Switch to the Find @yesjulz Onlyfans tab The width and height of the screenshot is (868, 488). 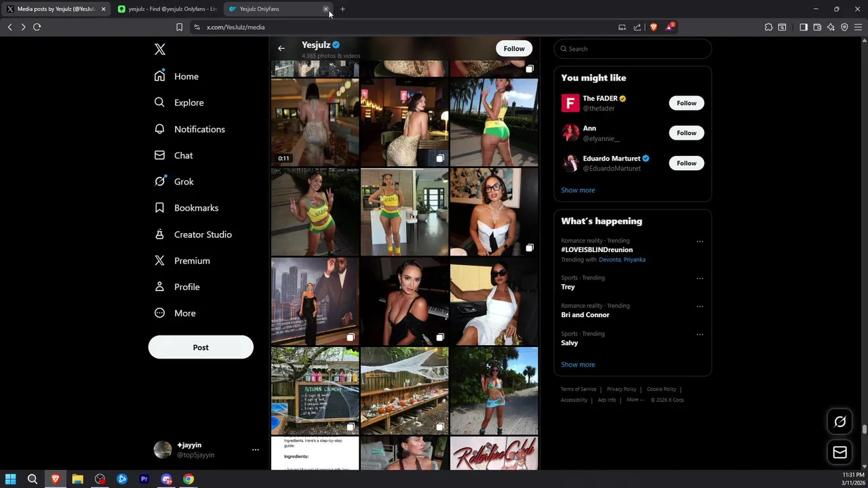coord(167,9)
